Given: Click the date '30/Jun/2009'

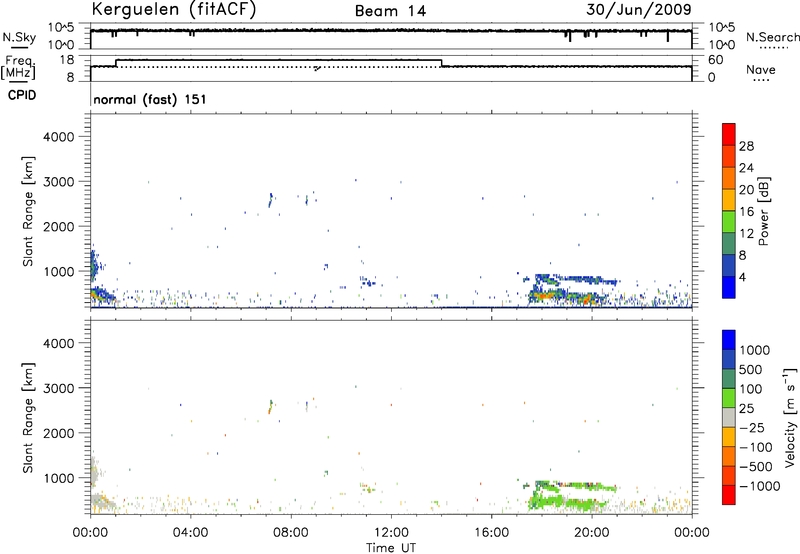Looking at the screenshot, I should (x=639, y=9).
